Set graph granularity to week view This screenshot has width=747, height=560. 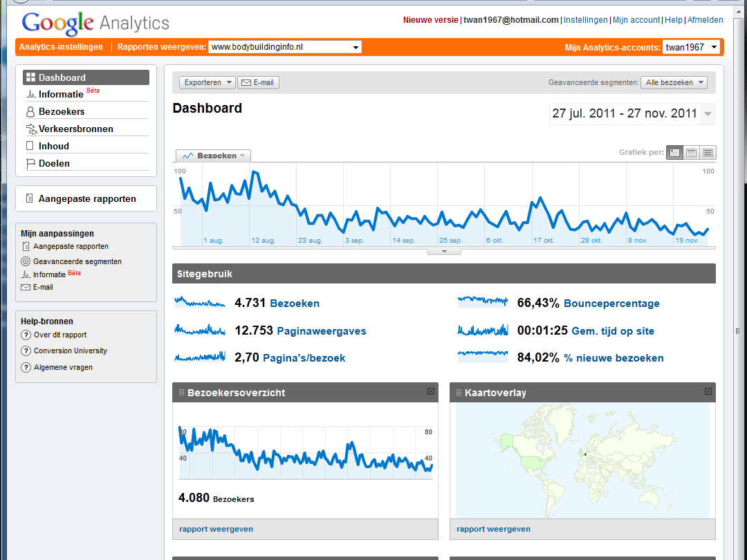[x=691, y=153]
